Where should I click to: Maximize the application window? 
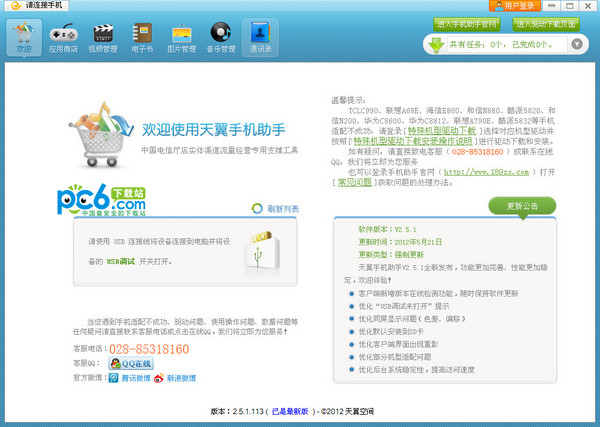[x=570, y=6]
